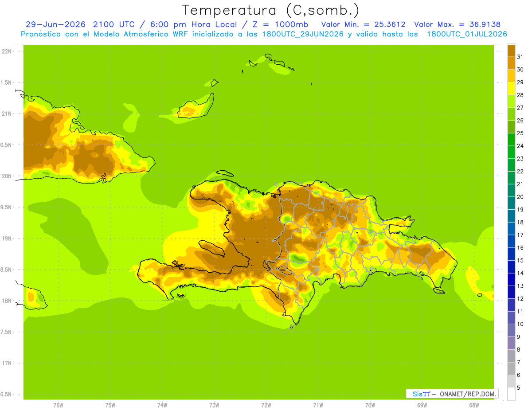This screenshot has height=411, width=532.
Task: Click the '73W' longitude label
Action: pos(214,405)
